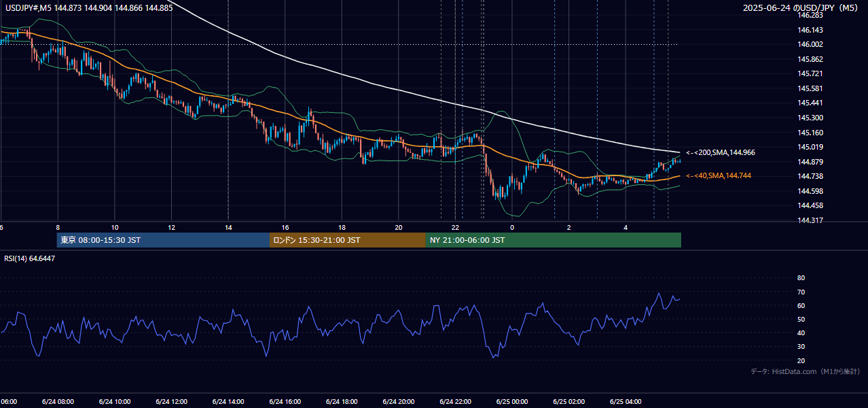Select the NY 21:00-06:00 JST session bar

[554, 240]
